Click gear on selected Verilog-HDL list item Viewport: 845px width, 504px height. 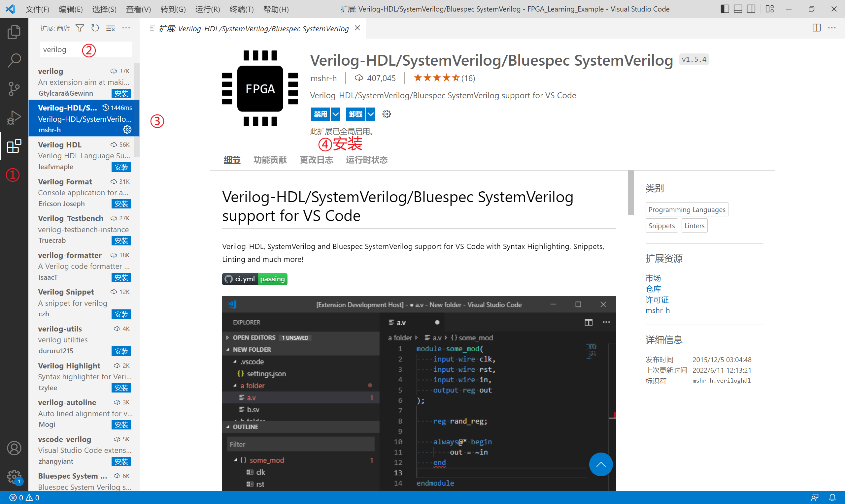[x=127, y=129]
